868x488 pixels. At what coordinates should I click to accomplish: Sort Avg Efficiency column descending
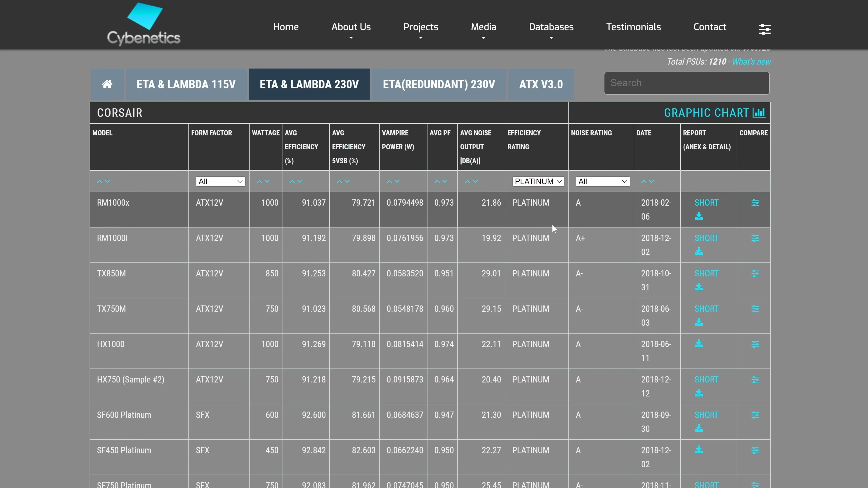coord(300,181)
